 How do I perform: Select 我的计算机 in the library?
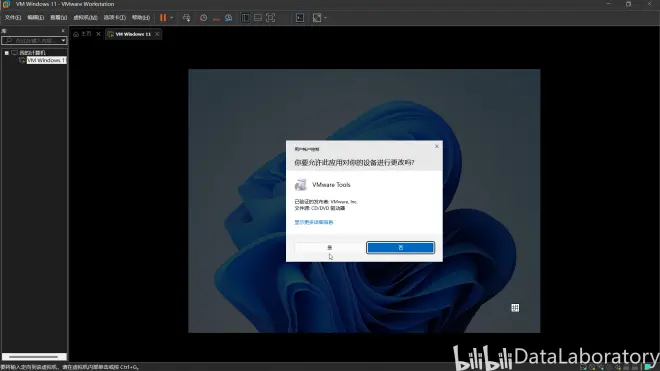(x=32, y=53)
